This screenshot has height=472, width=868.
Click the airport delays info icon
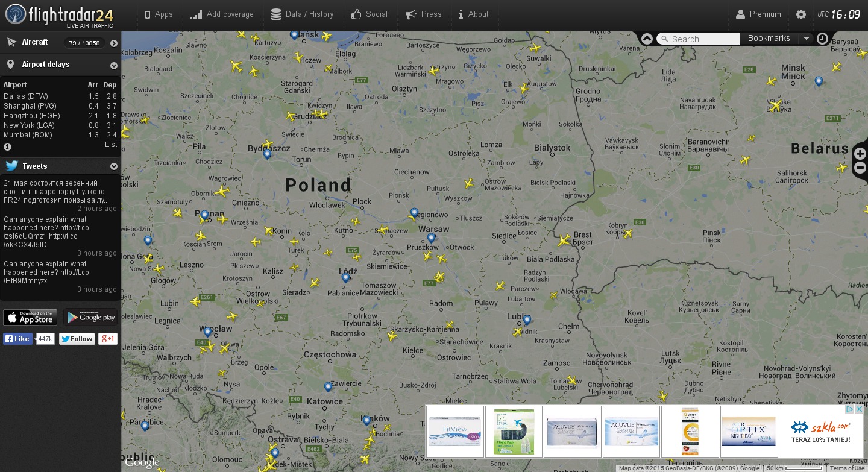pyautogui.click(x=7, y=146)
